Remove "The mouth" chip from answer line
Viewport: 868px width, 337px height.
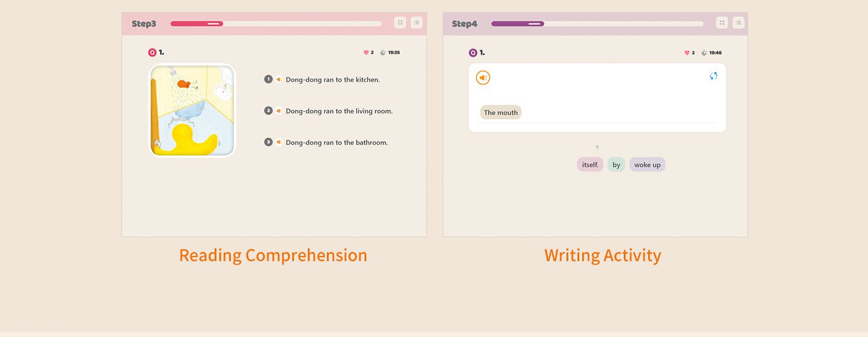501,112
